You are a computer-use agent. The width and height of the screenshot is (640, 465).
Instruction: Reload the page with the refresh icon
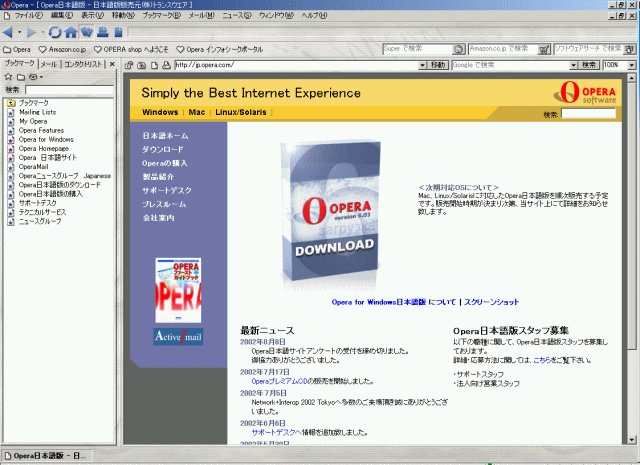click(55, 32)
